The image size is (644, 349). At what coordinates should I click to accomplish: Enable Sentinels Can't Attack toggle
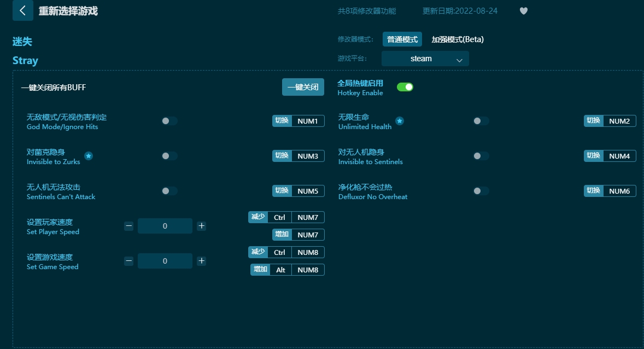click(169, 191)
